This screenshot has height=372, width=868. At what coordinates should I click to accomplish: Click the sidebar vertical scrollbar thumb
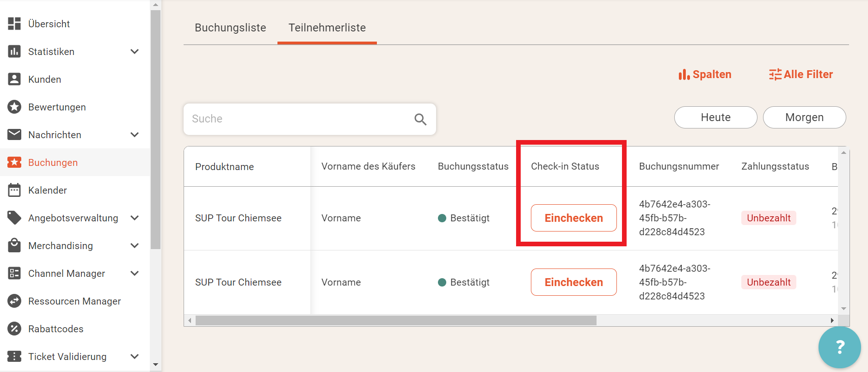[155, 129]
